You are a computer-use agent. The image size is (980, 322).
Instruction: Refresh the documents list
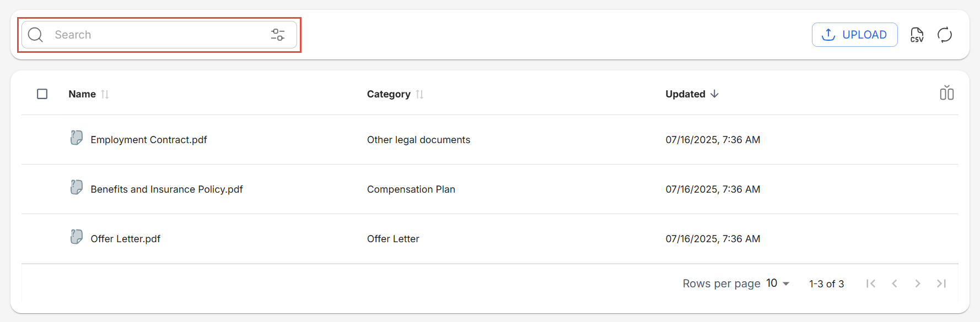[x=945, y=35]
